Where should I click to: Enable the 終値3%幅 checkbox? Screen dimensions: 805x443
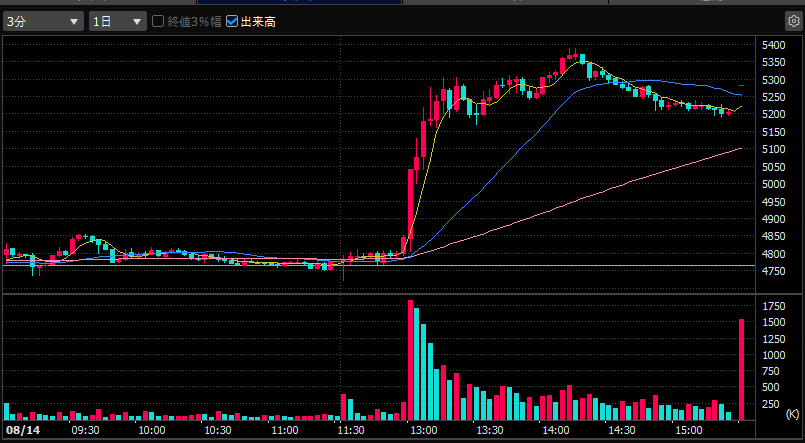coord(158,21)
